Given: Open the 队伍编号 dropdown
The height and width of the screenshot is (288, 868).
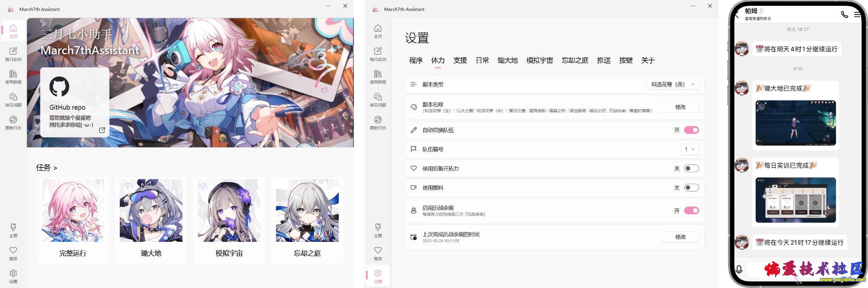Looking at the screenshot, I should coord(690,149).
